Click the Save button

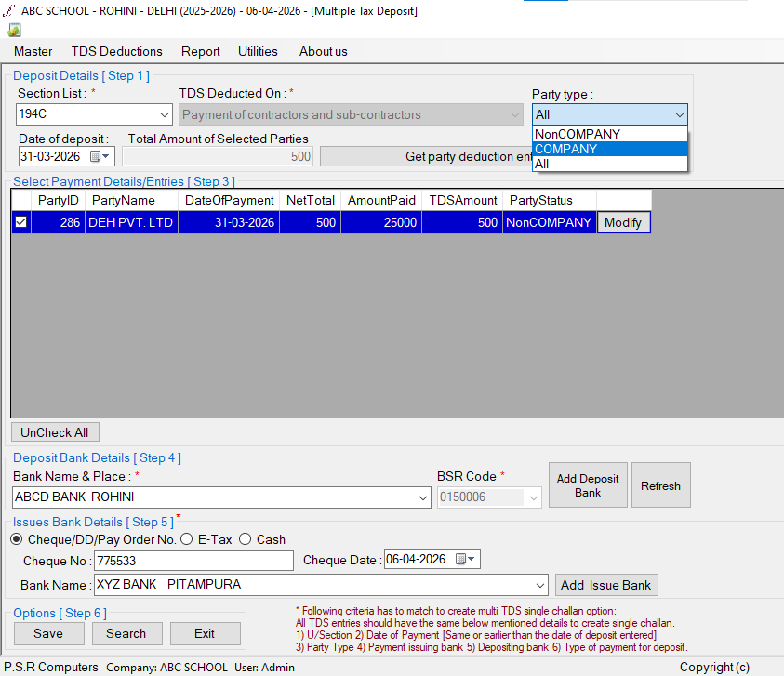tap(48, 633)
